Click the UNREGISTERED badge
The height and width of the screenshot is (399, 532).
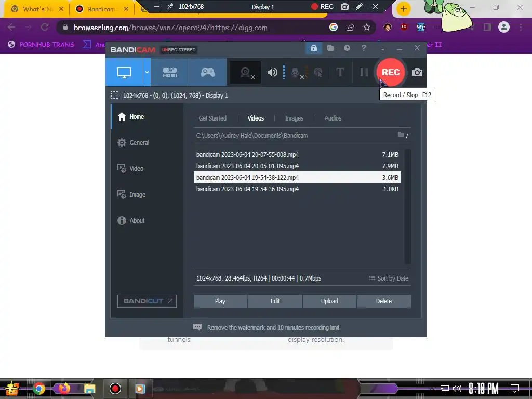tap(179, 50)
